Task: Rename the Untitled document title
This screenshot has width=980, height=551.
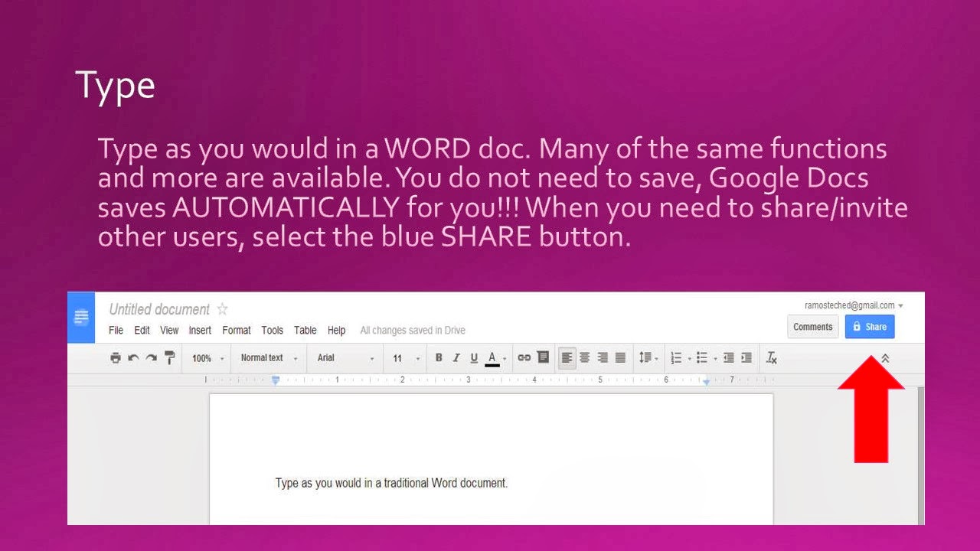Action: tap(159, 309)
